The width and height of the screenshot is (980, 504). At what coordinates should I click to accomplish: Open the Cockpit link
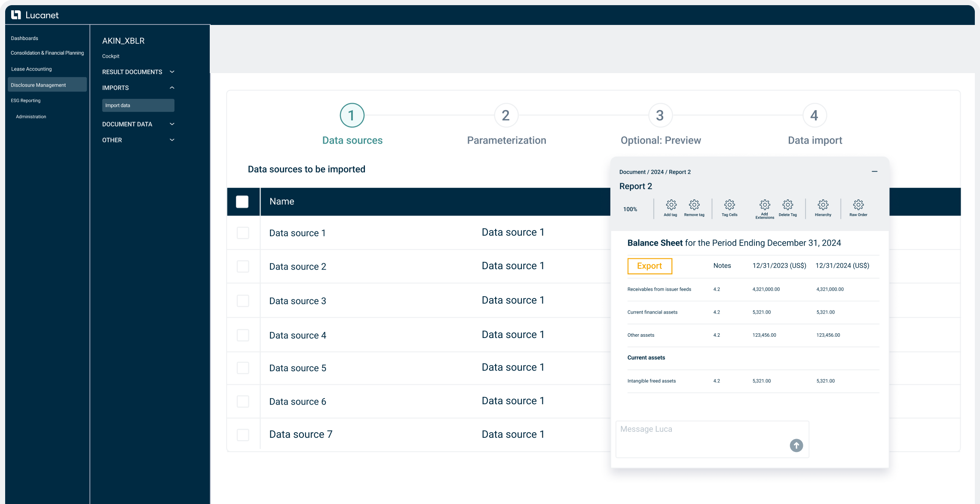(111, 56)
